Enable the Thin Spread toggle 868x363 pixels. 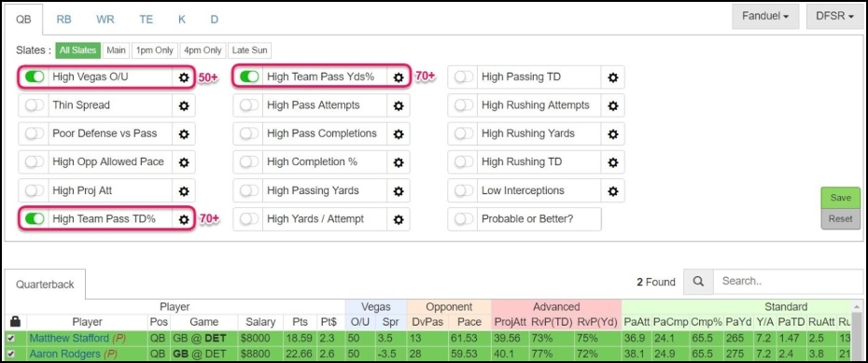[x=35, y=105]
